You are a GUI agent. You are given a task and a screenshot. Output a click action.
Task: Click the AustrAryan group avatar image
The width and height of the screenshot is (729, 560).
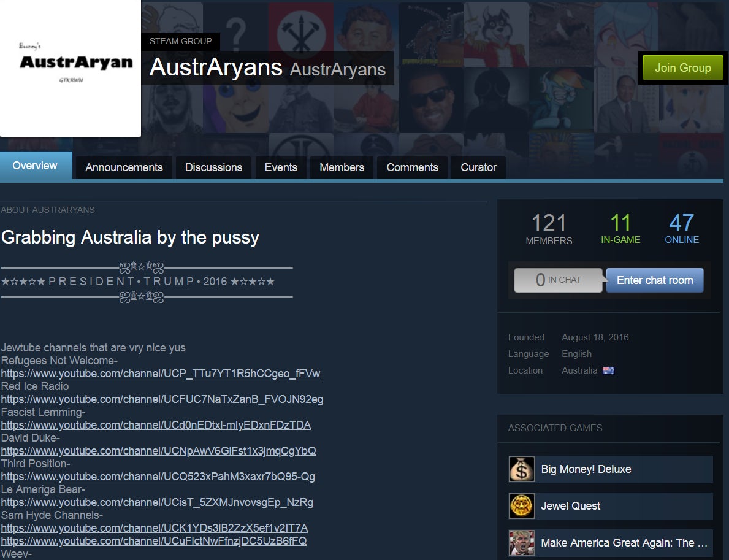(71, 67)
